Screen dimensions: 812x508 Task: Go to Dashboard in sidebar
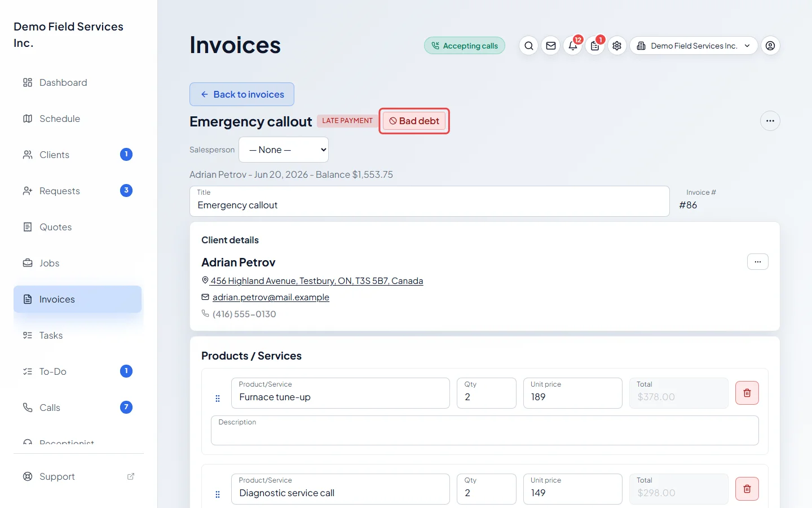pos(78,82)
